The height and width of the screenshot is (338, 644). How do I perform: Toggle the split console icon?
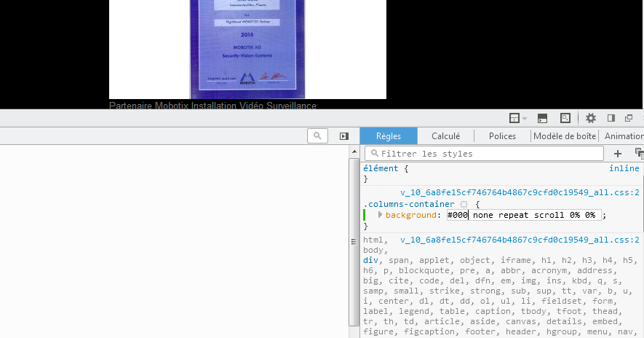coord(542,119)
